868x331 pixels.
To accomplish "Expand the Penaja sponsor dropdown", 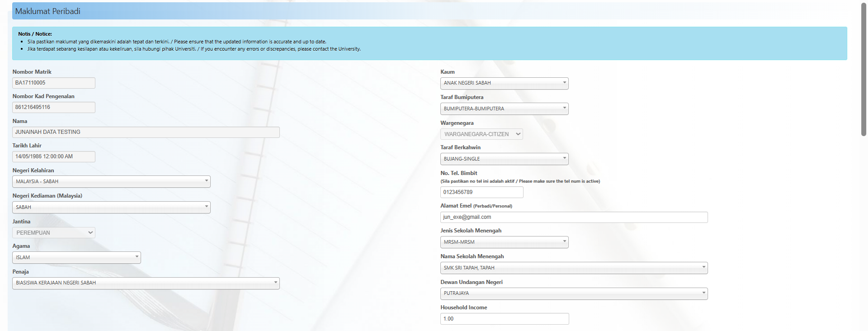I will 146,283.
